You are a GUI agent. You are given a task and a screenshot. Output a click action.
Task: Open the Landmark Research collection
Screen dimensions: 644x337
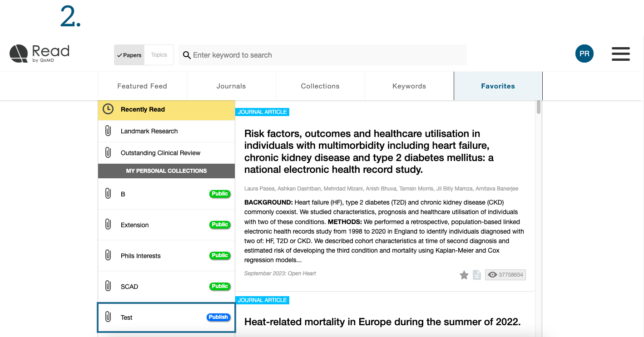(149, 131)
